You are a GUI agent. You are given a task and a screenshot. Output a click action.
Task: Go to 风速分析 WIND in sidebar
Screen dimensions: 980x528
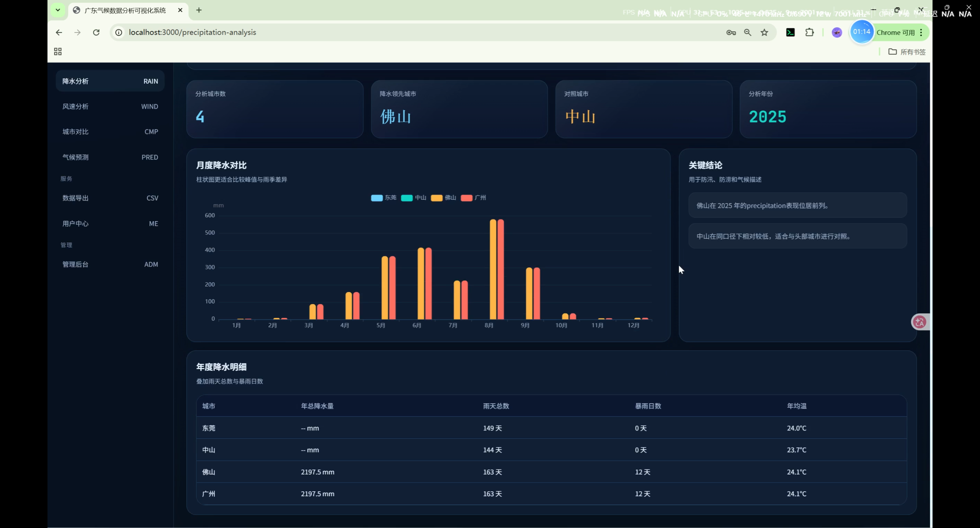coord(110,106)
